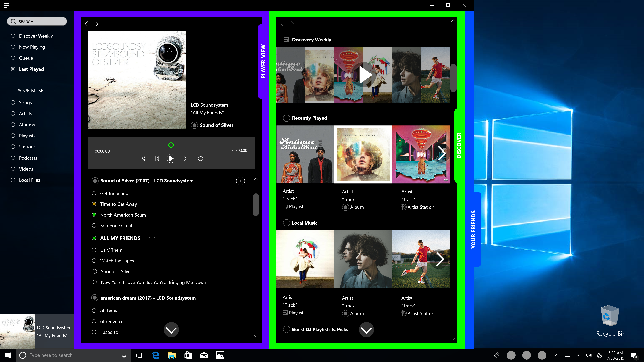Screen dimensions: 644x362
Task: Collapse the Sound of Silver album list
Action: (x=256, y=179)
